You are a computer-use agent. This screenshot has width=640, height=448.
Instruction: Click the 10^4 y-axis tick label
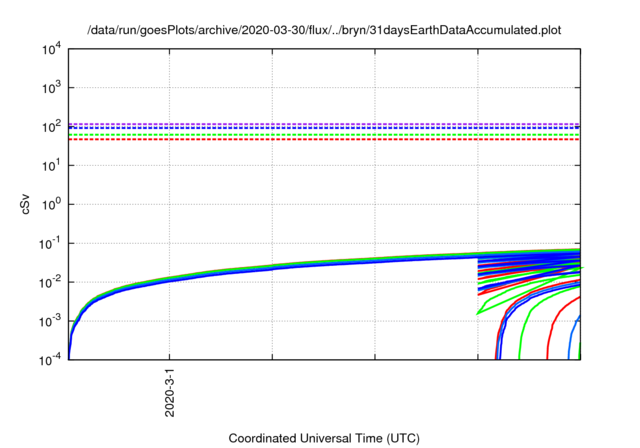pos(52,49)
